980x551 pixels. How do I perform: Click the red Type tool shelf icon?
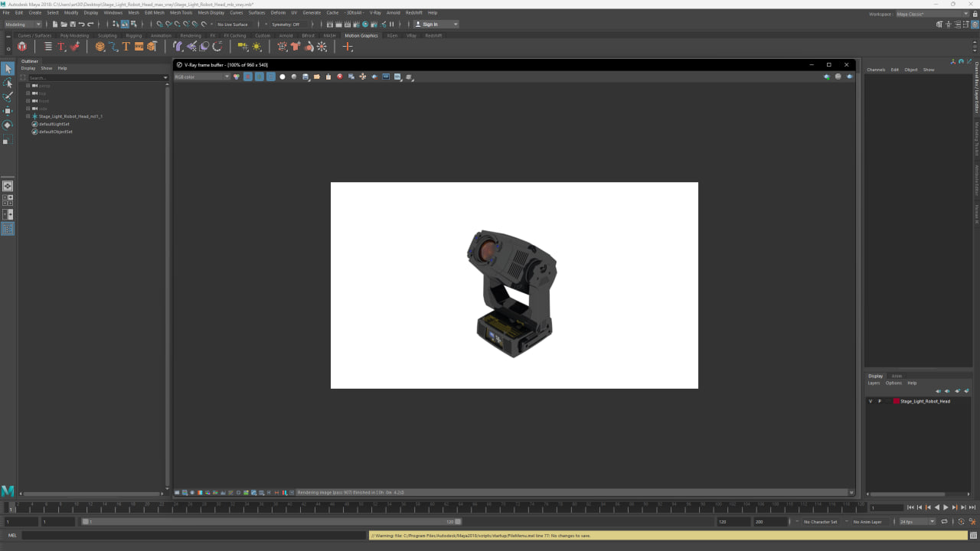click(61, 47)
